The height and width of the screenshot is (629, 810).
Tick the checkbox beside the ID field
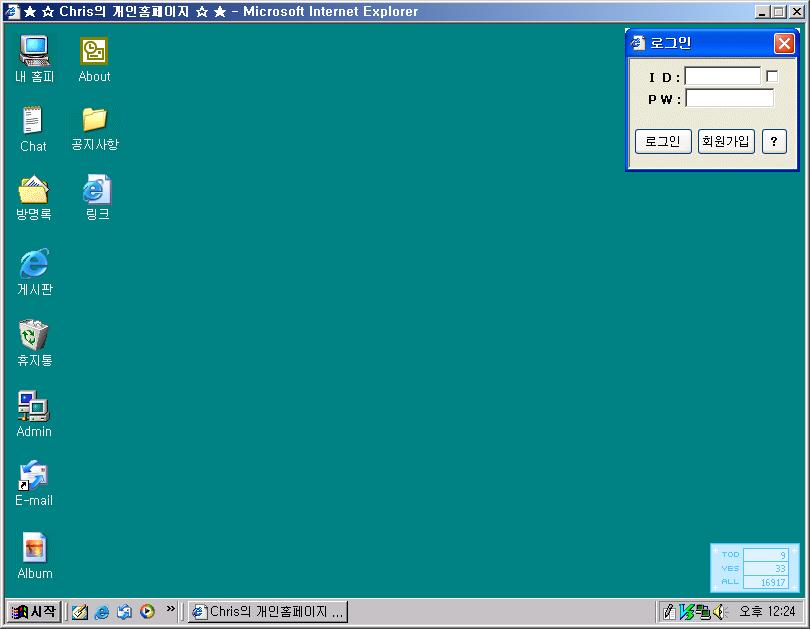coord(772,77)
